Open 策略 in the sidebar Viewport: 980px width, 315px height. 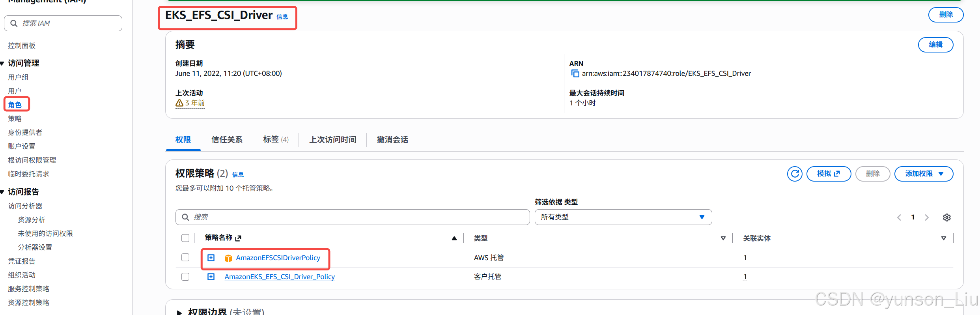(15, 119)
